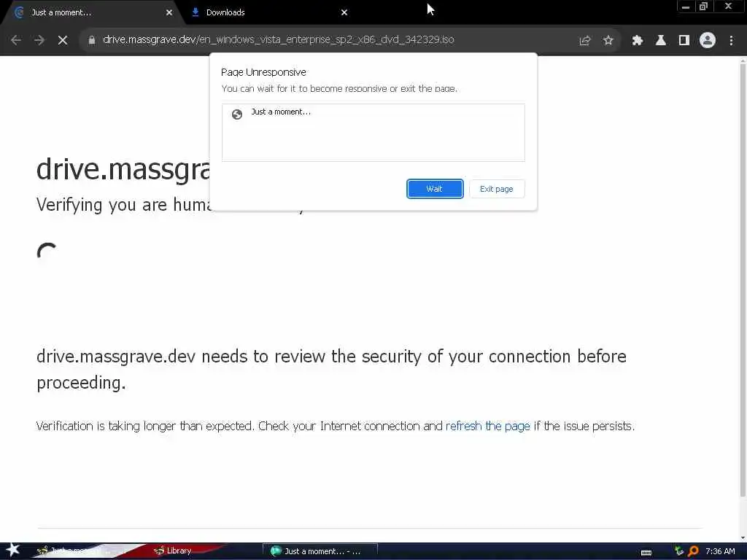The height and width of the screenshot is (560, 747).
Task: Click the 'Page Unresponsive' dialog title
Action: click(x=263, y=72)
